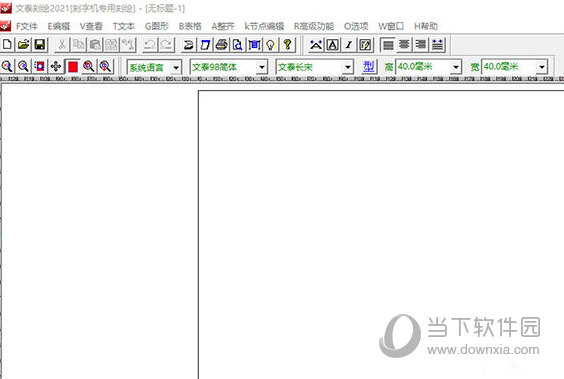Toggle the italic text style button
Screen dimensions: 564x379
pos(349,45)
